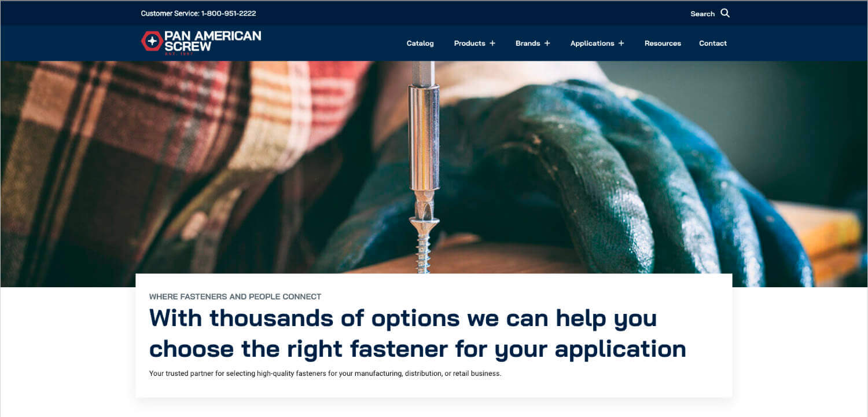Click 'Where Fasteners and People Connect' tagline
868x417 pixels.
click(235, 297)
